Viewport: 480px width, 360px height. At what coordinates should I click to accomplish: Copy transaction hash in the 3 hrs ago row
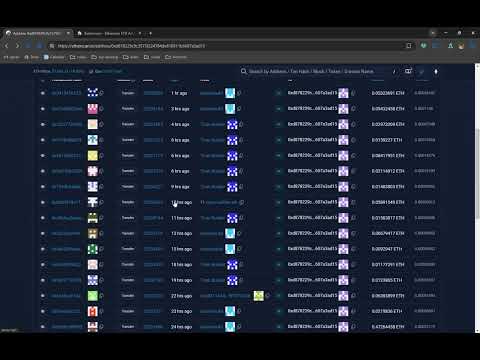tap(102, 109)
